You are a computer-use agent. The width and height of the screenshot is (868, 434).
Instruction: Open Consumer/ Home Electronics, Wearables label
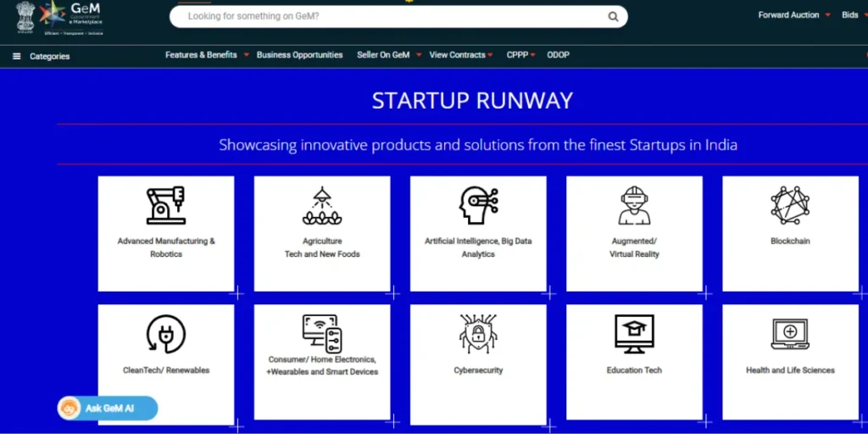322,365
